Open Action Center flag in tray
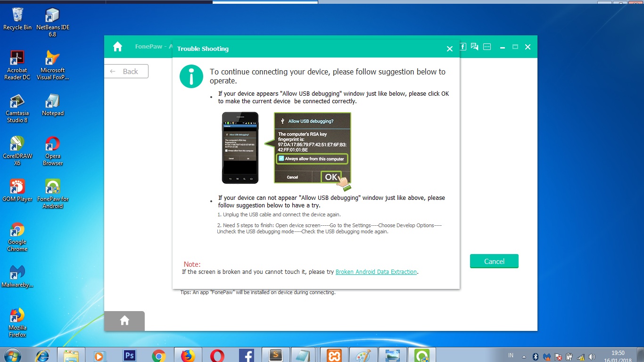 (x=558, y=357)
